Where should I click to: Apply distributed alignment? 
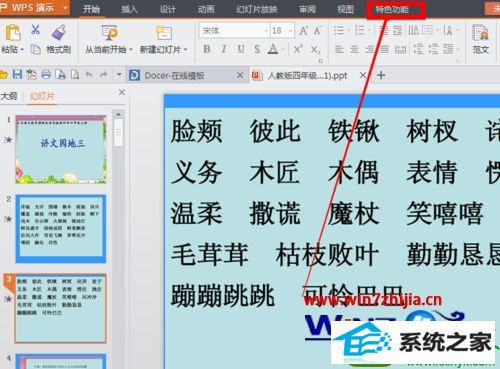(400, 50)
